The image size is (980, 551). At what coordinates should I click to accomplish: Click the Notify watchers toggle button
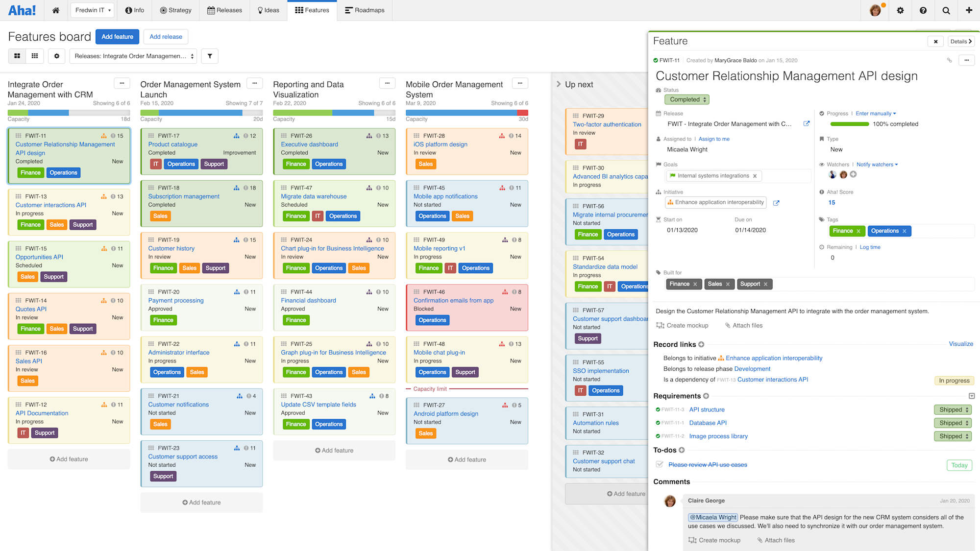point(876,164)
